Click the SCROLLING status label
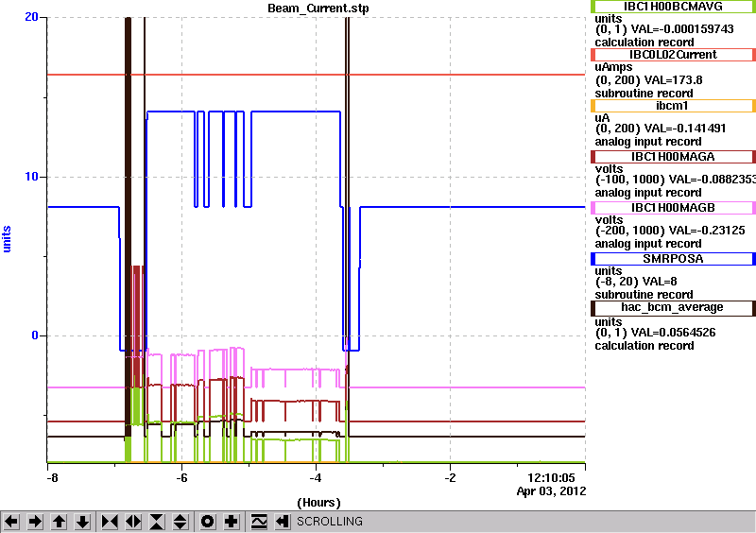Image resolution: width=756 pixels, height=533 pixels. point(330,522)
